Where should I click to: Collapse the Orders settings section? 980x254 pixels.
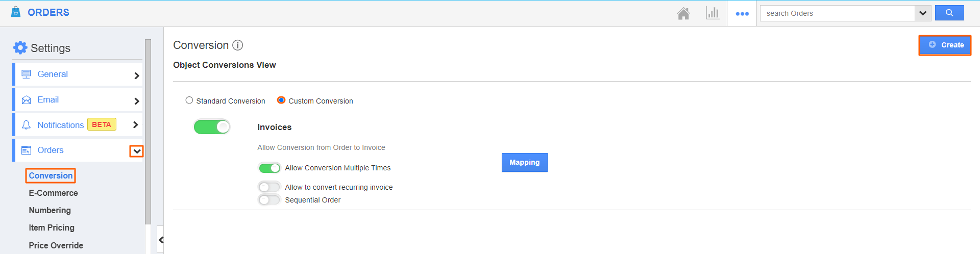coord(136,151)
